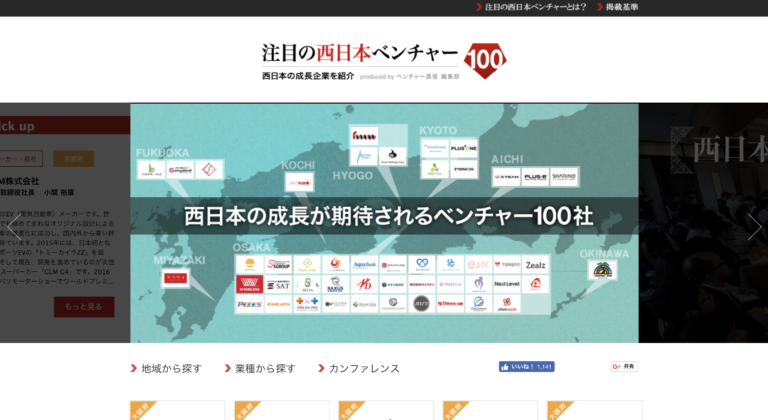This screenshot has width=768, height=420.
Task: Click the Three-up logo in Osaka grid
Action: click(450, 304)
